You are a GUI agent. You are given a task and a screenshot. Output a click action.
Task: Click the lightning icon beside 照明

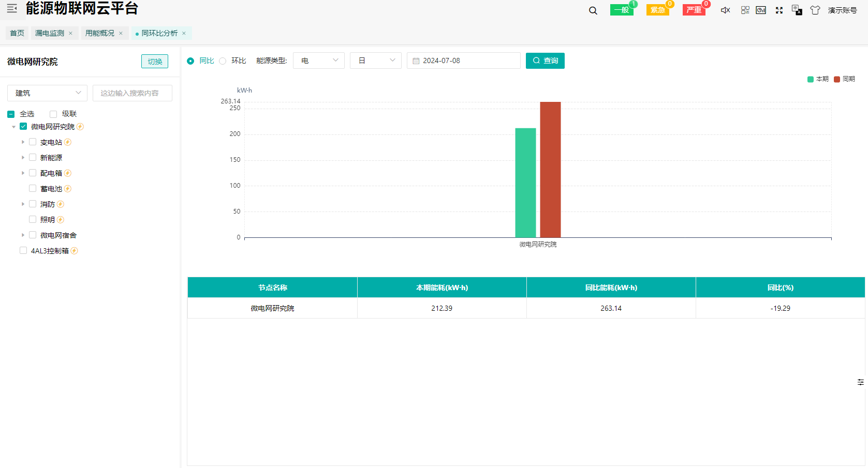[61, 220]
